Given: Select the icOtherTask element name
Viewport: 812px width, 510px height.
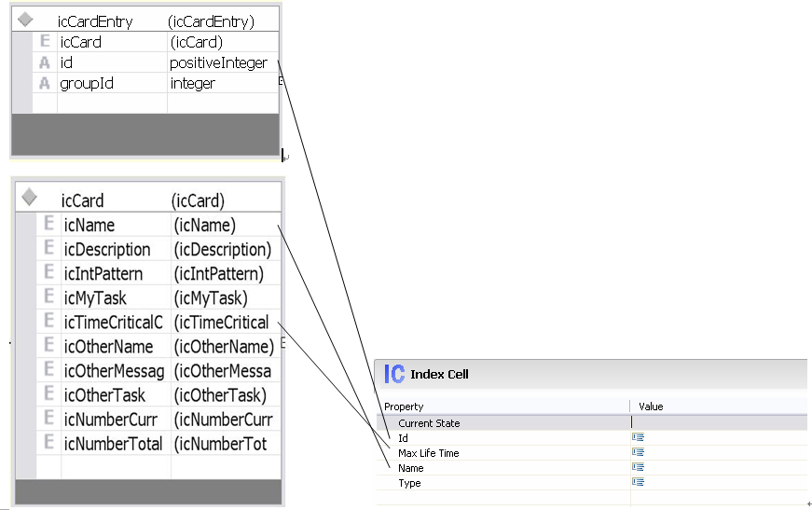Looking at the screenshot, I should [x=104, y=395].
